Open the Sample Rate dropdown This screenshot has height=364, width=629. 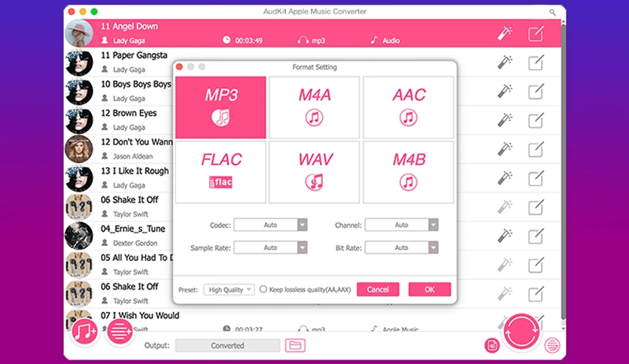270,247
